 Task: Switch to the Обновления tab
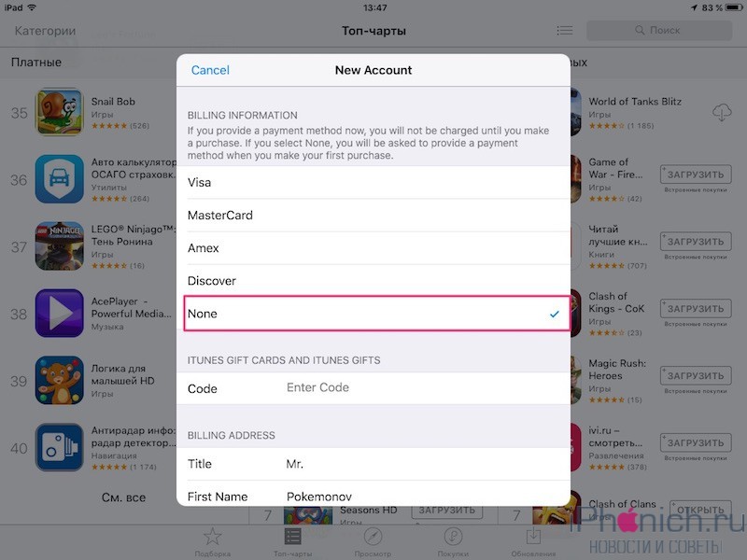click(533, 542)
